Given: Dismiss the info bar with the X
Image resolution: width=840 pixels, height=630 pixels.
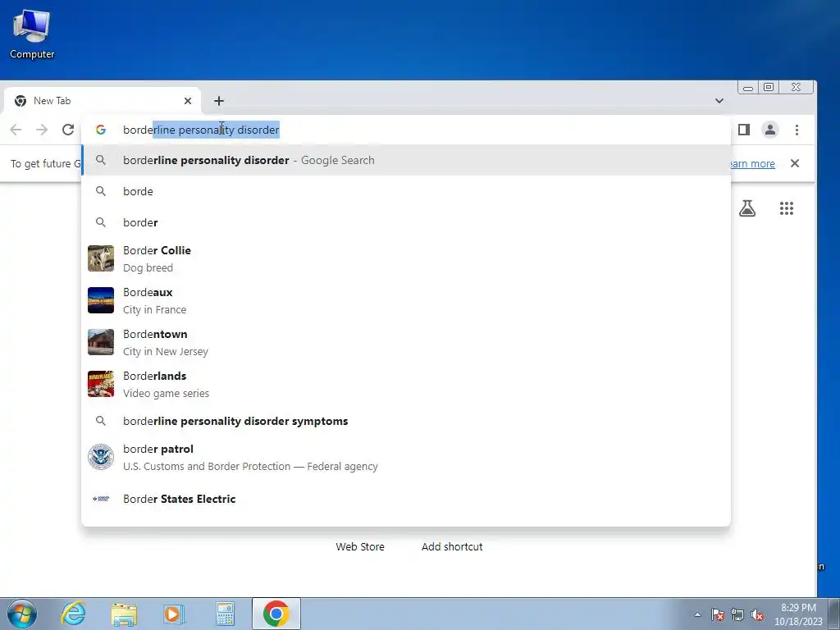Looking at the screenshot, I should (x=795, y=163).
